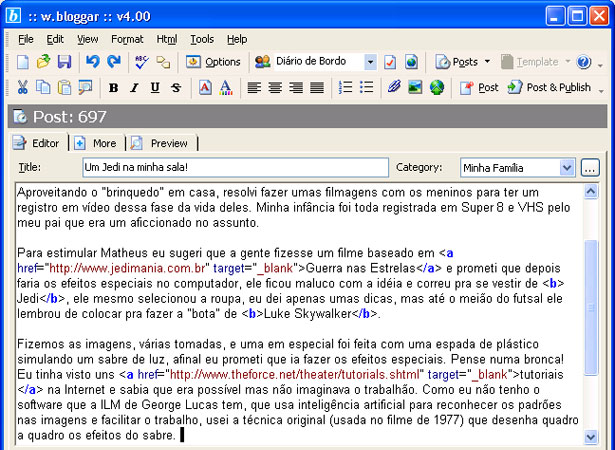Open the File menu
The image size is (615, 450).
[x=26, y=39]
